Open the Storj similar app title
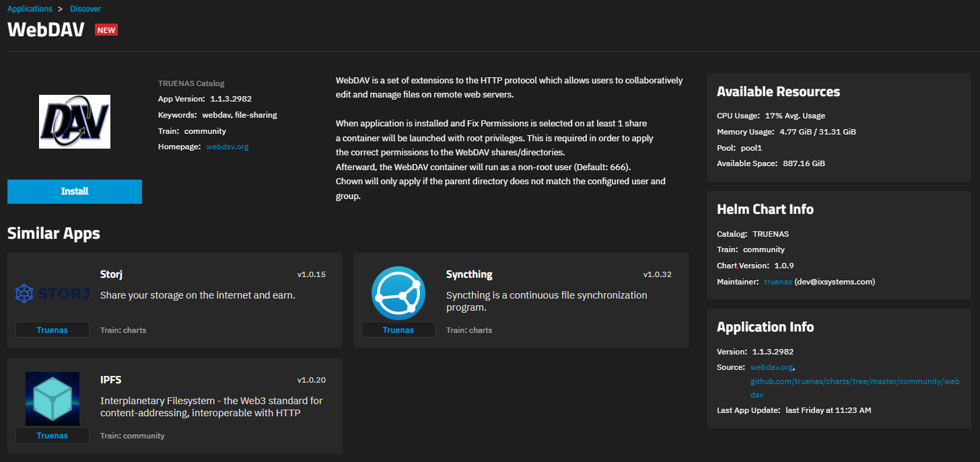 111,274
